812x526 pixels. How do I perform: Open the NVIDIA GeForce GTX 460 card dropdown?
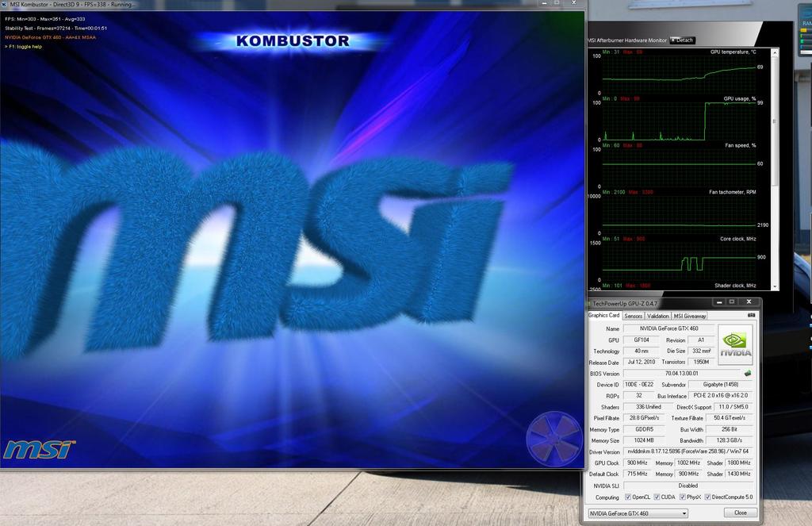pyautogui.click(x=638, y=513)
